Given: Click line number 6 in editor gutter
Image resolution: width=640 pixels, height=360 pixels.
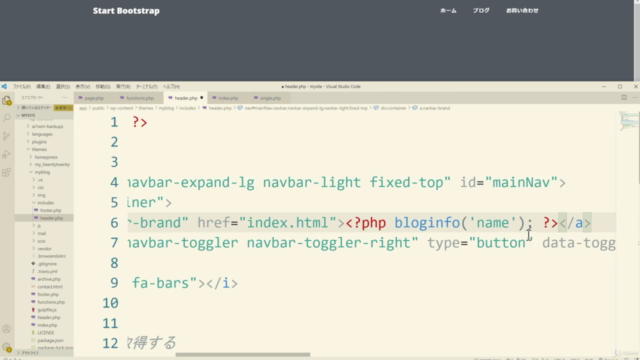Looking at the screenshot, I should coord(114,223).
